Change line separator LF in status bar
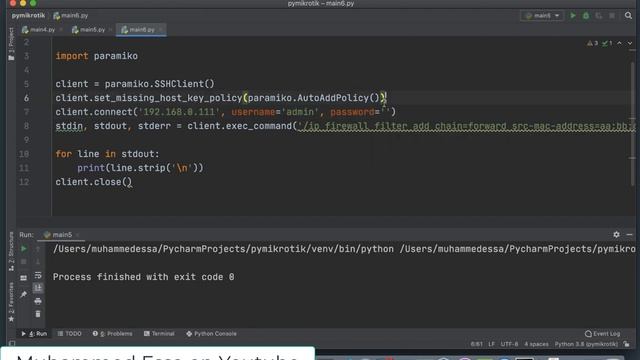The image size is (640, 360). [491, 344]
